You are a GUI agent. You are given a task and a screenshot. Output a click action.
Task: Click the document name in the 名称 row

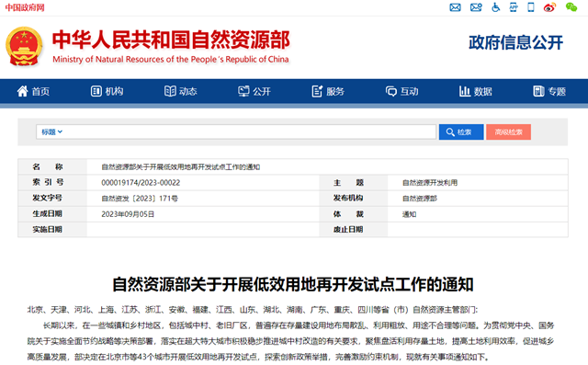click(181, 167)
